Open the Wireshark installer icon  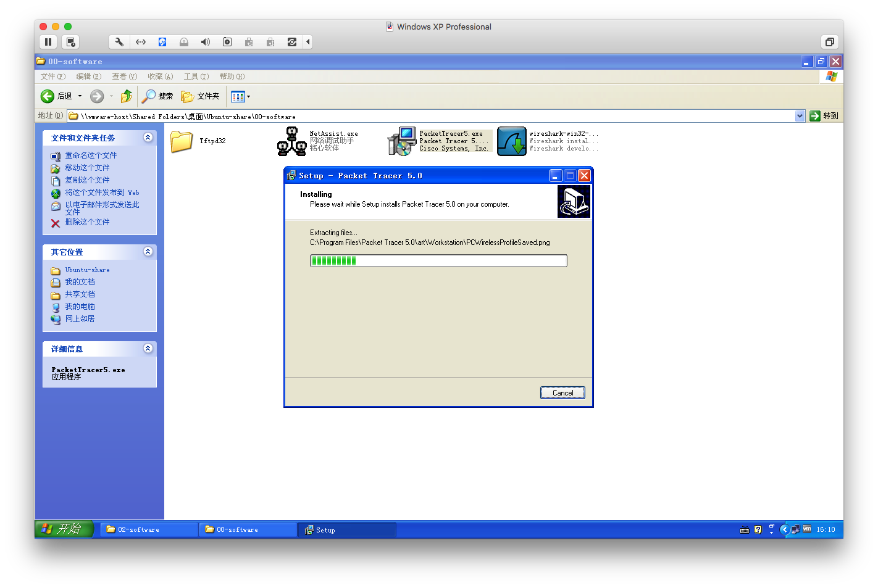(x=512, y=141)
